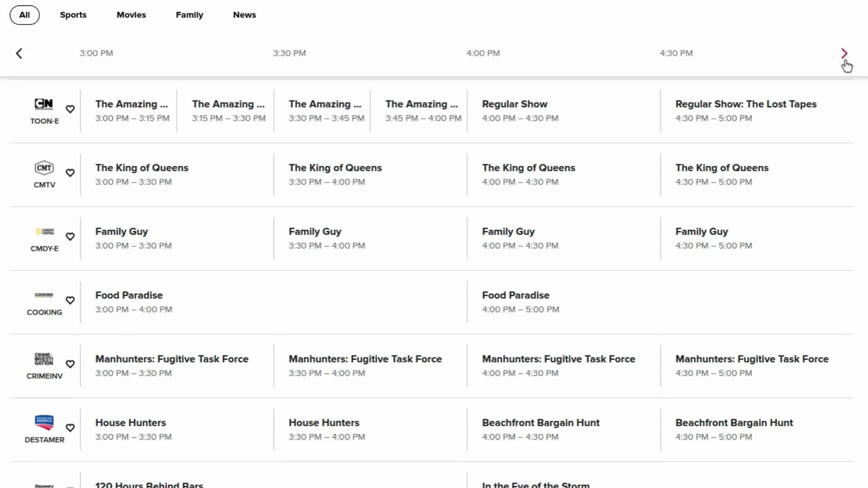This screenshot has width=868, height=488.
Task: Select Family Guy at 3:30 PM
Action: tap(370, 238)
